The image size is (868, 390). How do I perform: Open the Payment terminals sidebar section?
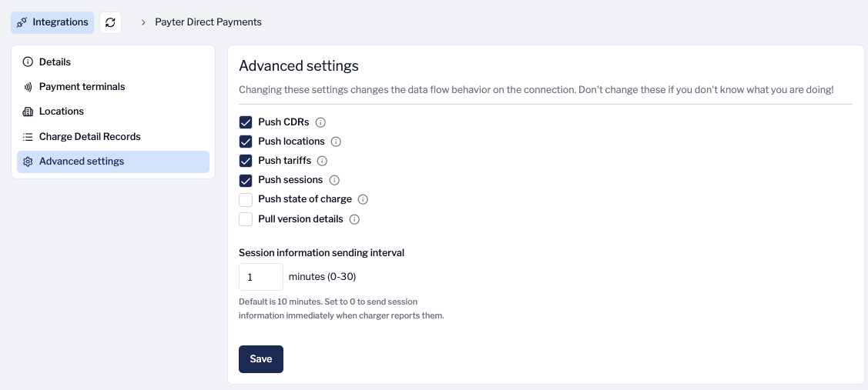point(82,87)
